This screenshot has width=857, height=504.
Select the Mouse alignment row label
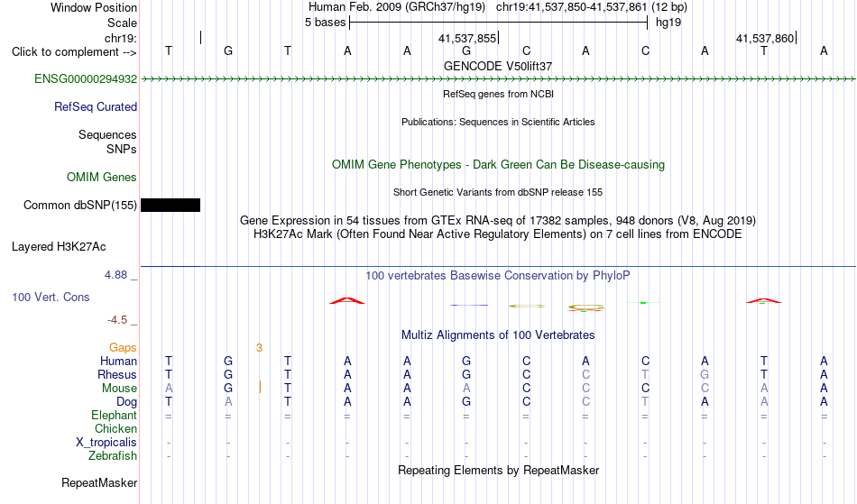click(119, 389)
